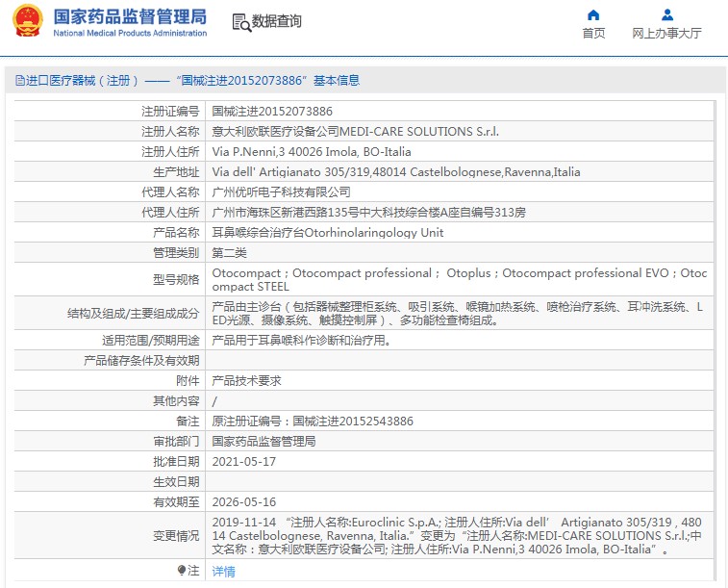Click the 生效日期 row label

tap(176, 481)
